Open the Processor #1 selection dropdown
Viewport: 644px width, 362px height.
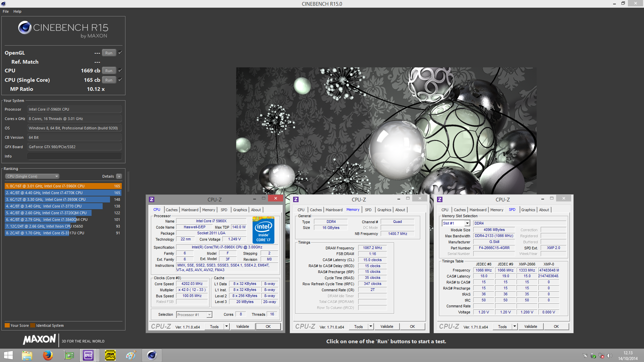click(194, 315)
